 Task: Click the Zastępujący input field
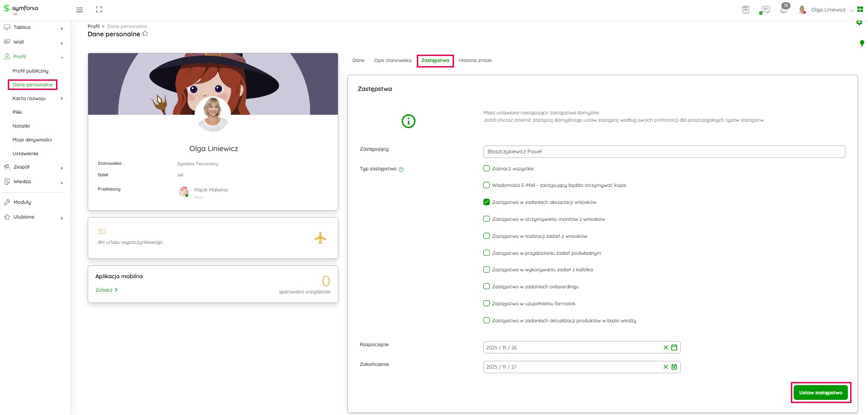tap(664, 151)
